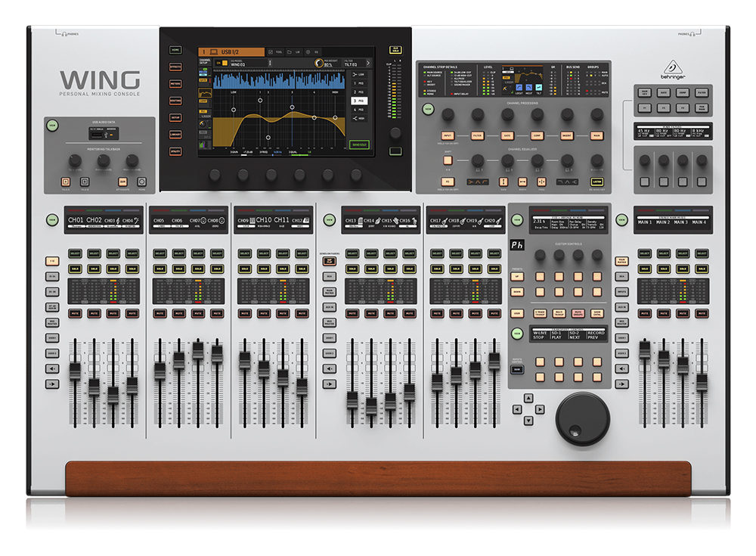Mute channel CH01
The height and width of the screenshot is (556, 756).
75,313
